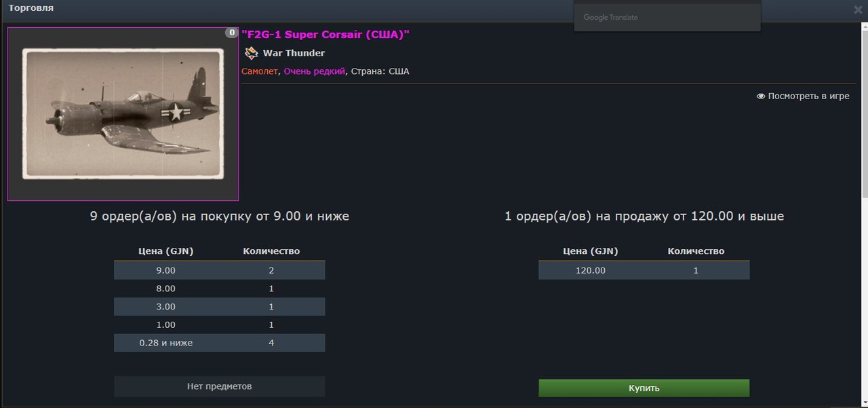The width and height of the screenshot is (868, 408).
Task: Select the 8.00 buy order price cell
Action: (x=166, y=289)
